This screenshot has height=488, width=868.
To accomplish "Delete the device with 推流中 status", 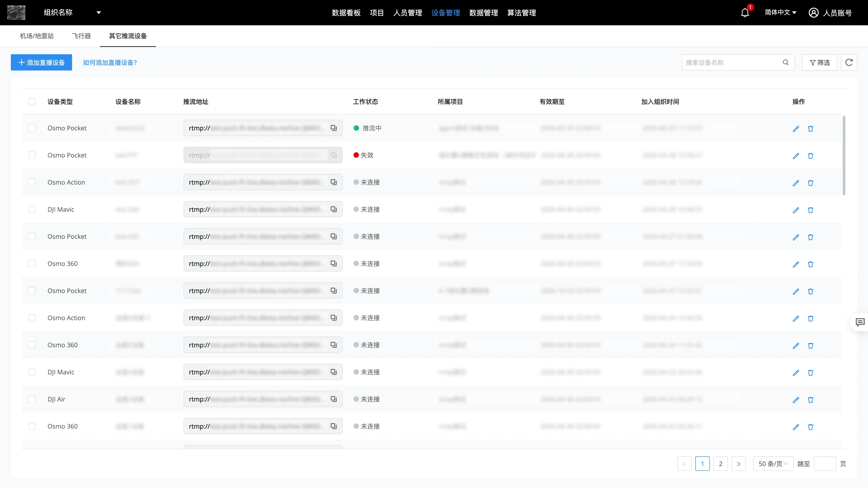I will (810, 129).
